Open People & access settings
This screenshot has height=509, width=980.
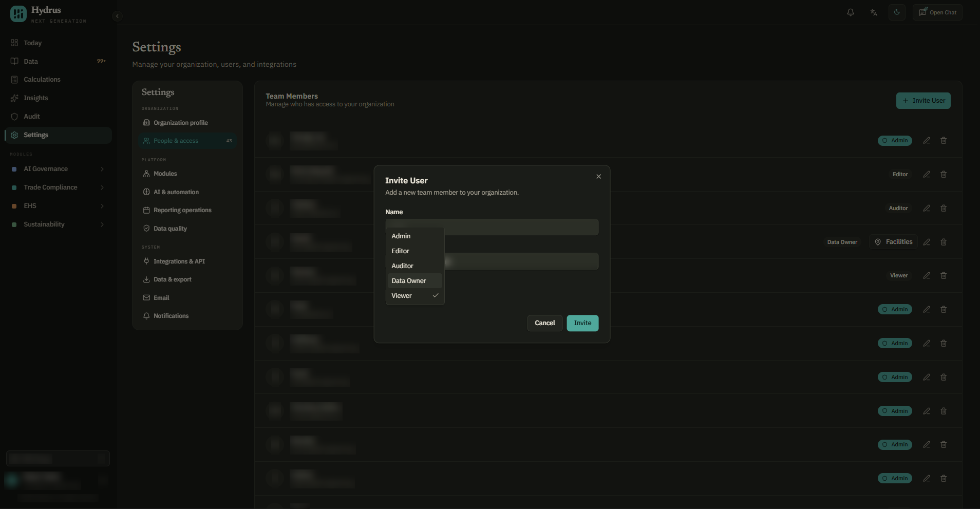(x=187, y=141)
